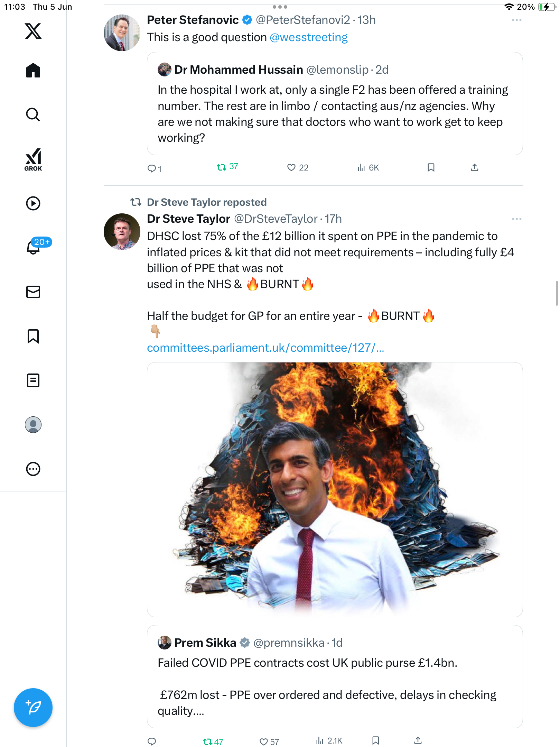The height and width of the screenshot is (747, 560).
Task: Bookmark Peter Stefanovic's post
Action: [x=431, y=168]
